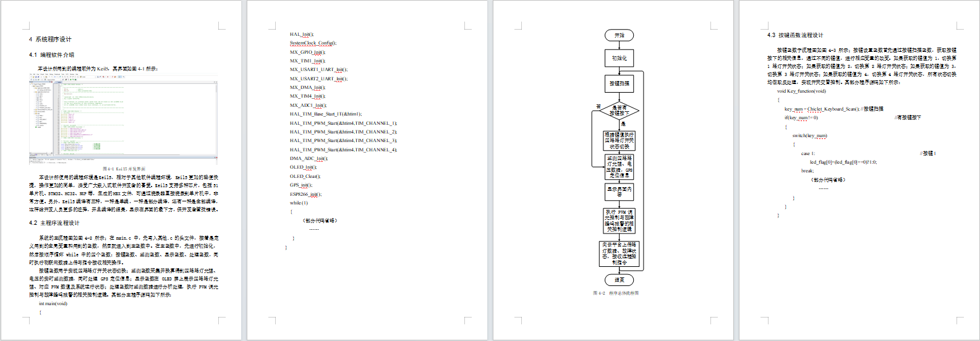This screenshot has width=980, height=341.
Task: Click the decision diamond '是否有按键按下'
Action: [x=620, y=111]
